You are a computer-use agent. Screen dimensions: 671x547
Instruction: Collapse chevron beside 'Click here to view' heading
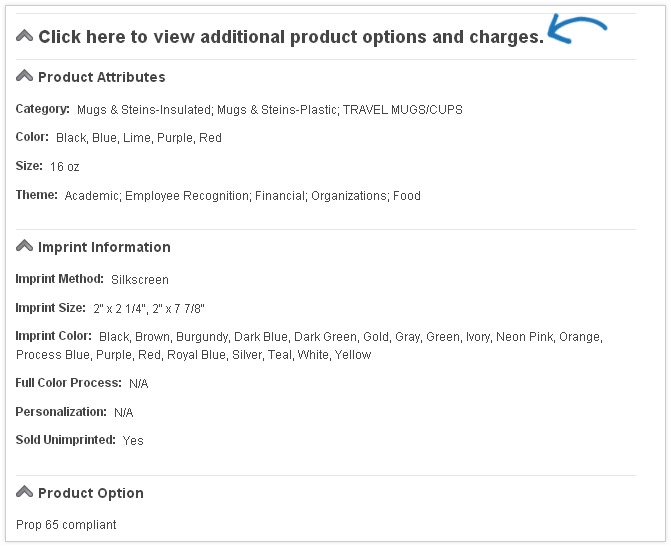(24, 36)
